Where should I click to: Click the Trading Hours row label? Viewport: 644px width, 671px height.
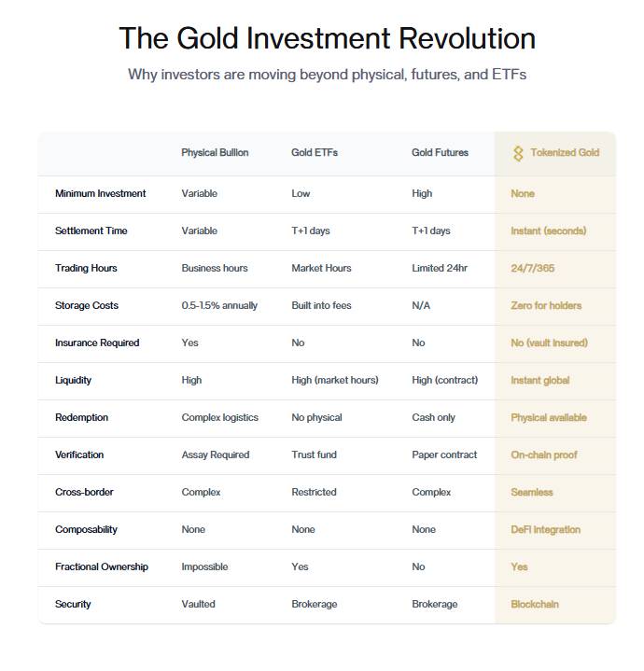86,269
